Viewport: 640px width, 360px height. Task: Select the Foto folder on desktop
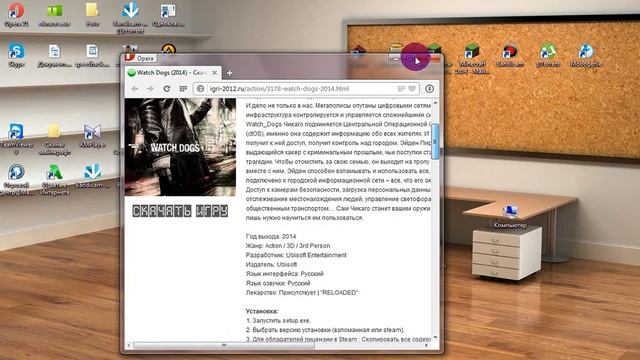pyautogui.click(x=92, y=14)
